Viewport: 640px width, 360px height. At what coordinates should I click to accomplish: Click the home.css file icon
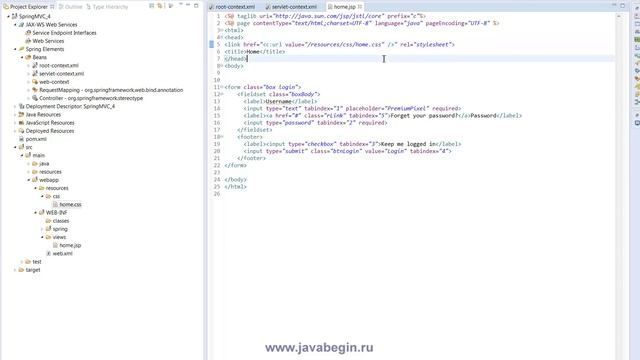[x=55, y=204]
